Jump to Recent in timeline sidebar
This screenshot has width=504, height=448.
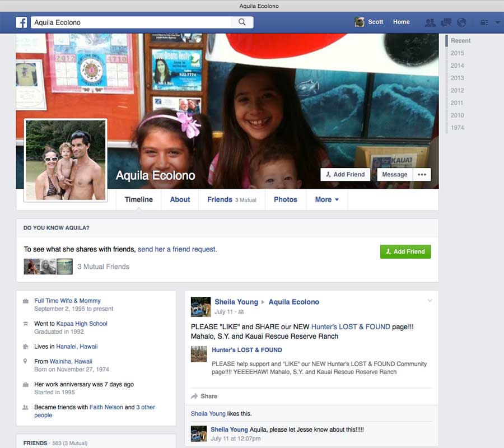460,41
